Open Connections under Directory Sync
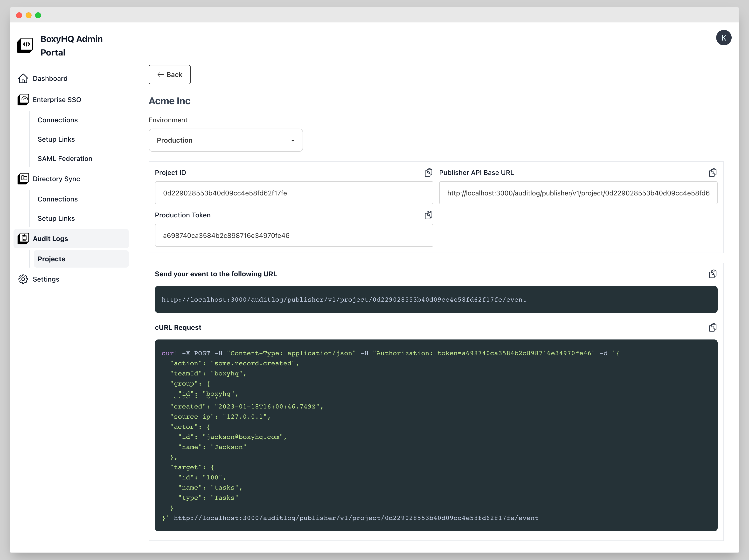The image size is (749, 560). point(58,199)
